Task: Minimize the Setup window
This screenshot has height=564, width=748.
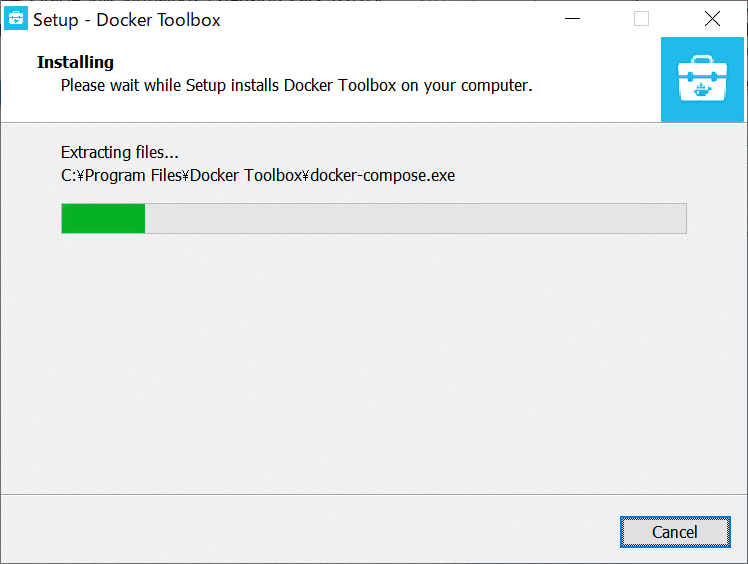Action: pos(572,19)
